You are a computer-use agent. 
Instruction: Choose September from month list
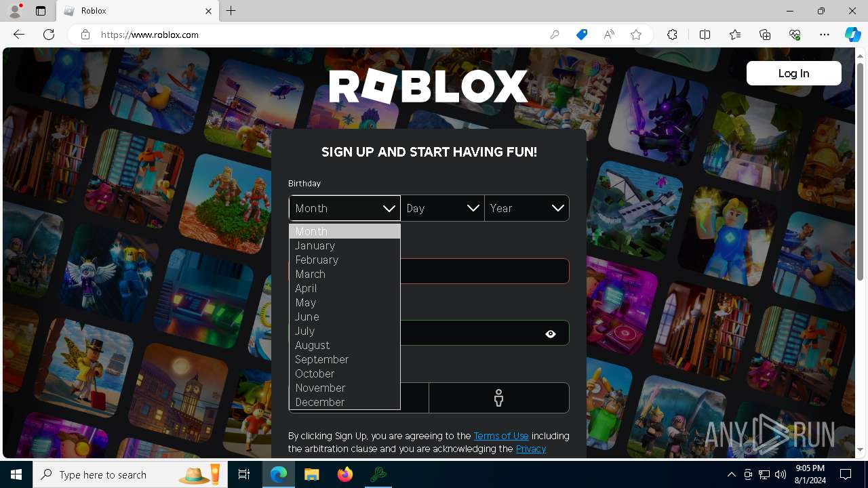coord(344,360)
